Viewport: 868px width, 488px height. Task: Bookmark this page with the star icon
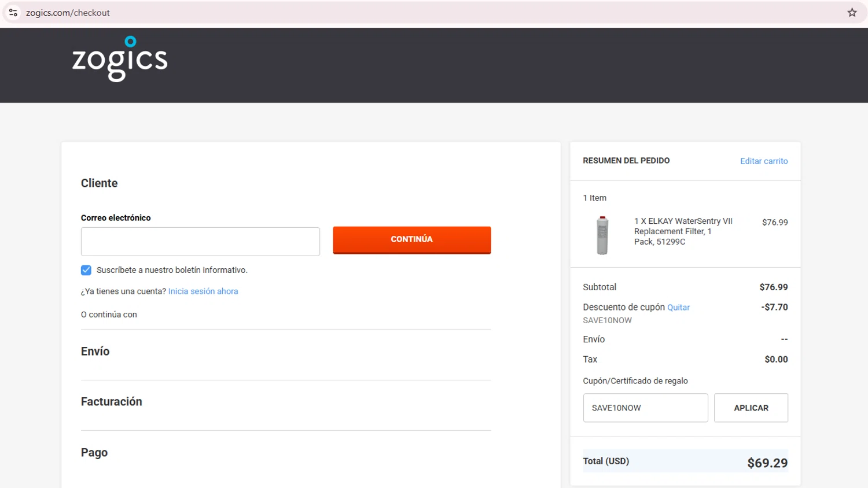(852, 13)
